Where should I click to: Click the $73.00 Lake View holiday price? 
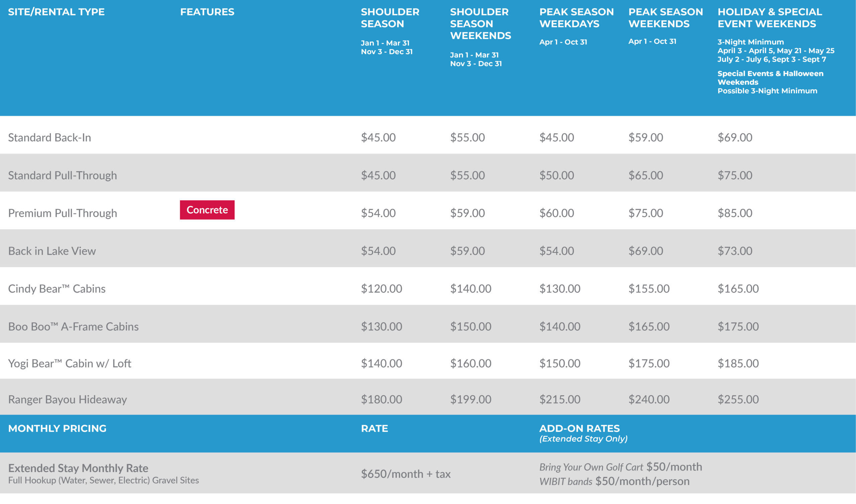[735, 251]
